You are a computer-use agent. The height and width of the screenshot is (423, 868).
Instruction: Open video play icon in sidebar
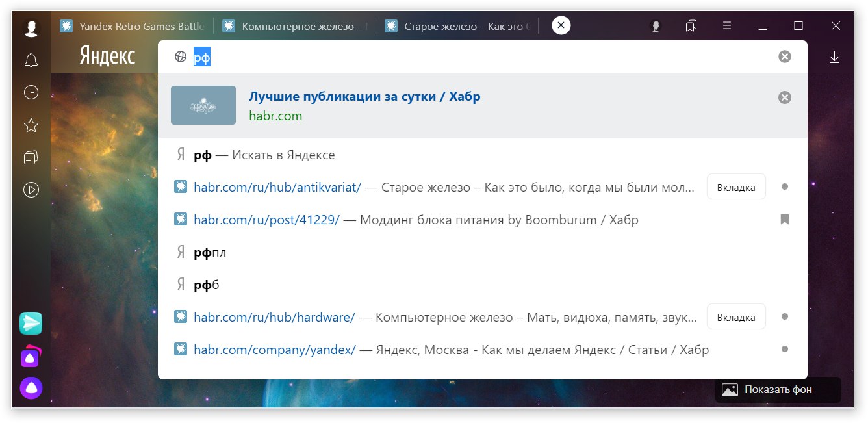[x=31, y=190]
